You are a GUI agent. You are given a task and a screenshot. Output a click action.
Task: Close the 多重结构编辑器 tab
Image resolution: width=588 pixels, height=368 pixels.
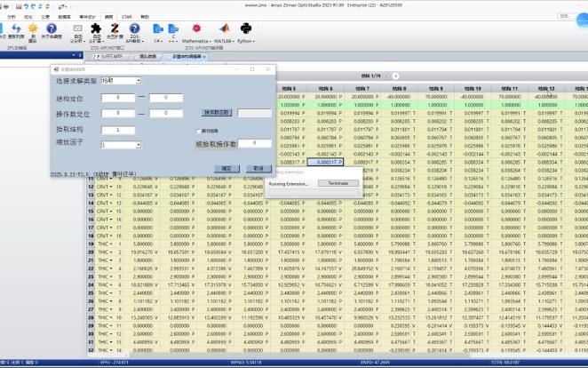pyautogui.click(x=204, y=57)
